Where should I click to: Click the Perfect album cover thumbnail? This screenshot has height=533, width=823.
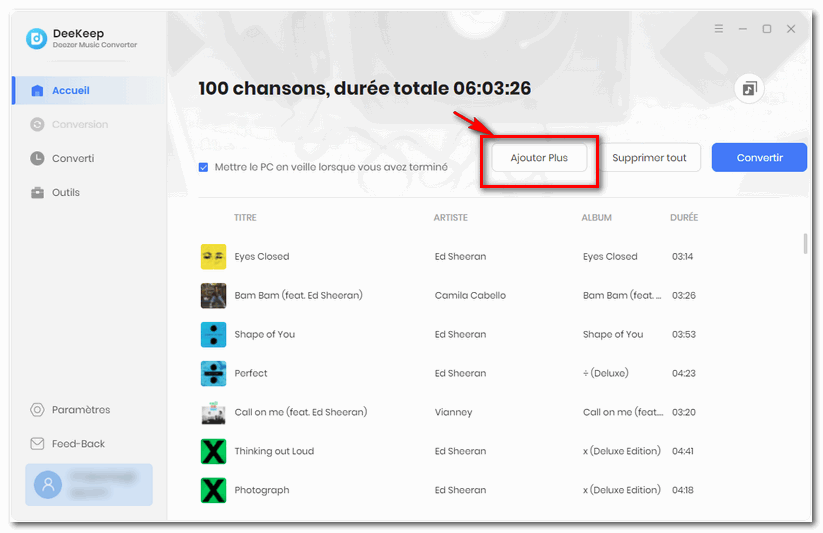click(x=214, y=373)
